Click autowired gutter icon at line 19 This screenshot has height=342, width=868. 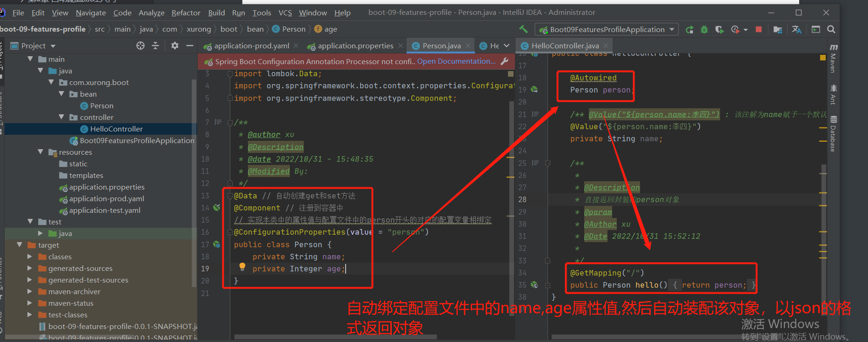(534, 89)
